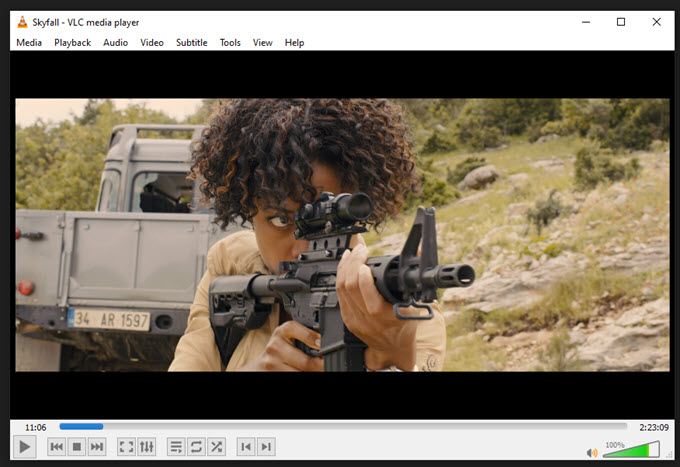Screen dimensions: 680x467
Task: Open the Audio menu
Action: click(x=115, y=42)
